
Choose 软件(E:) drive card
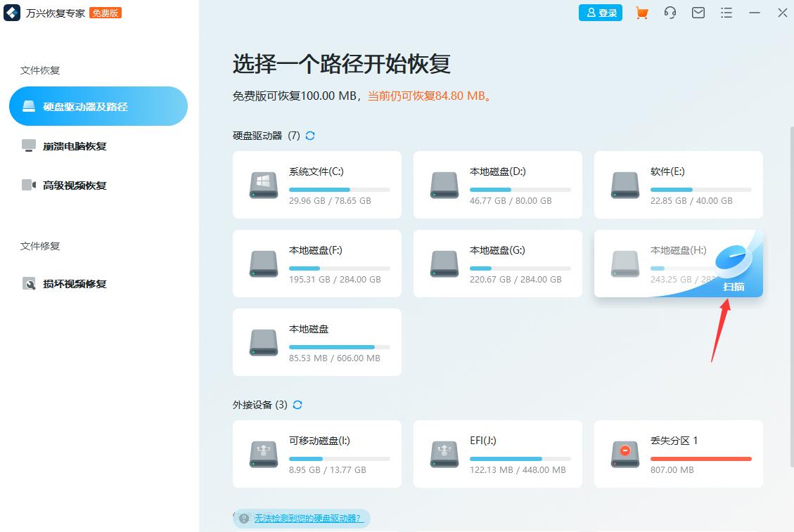coord(678,185)
